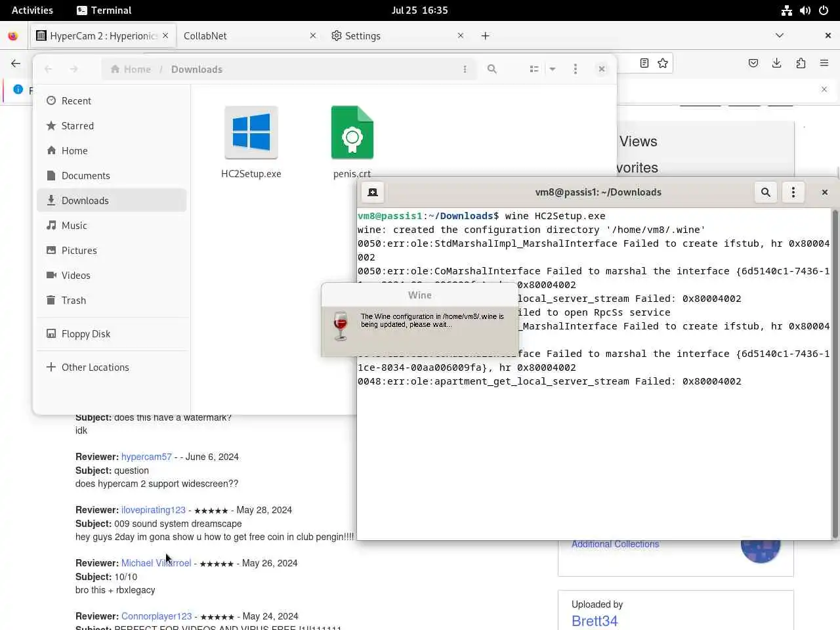Select the certificate .crt file icon
840x630 pixels.
[x=352, y=133]
